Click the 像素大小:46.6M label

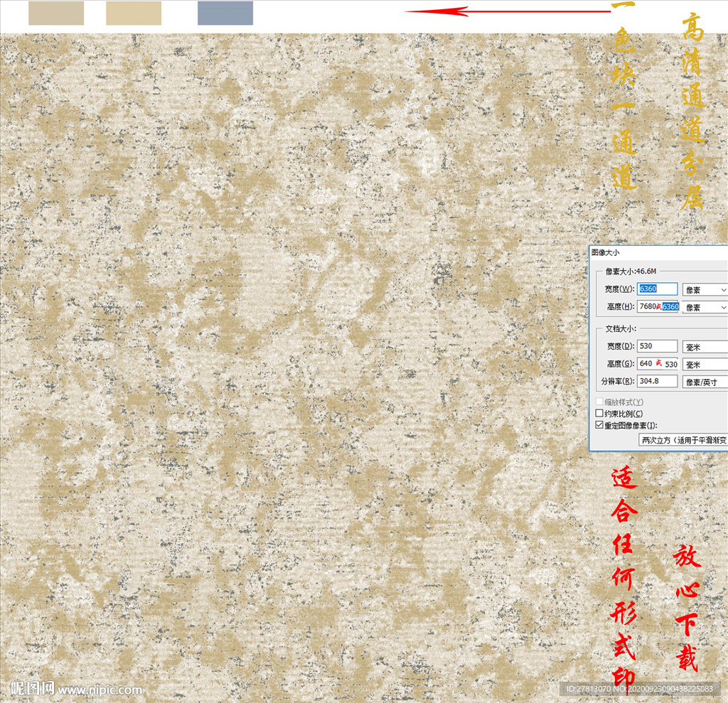631,271
